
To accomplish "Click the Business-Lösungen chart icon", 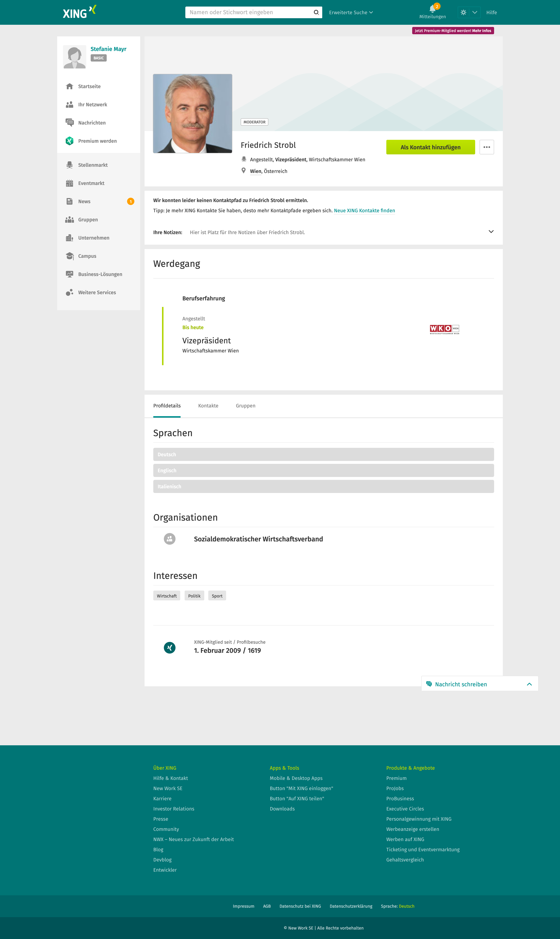I will pyautogui.click(x=69, y=274).
